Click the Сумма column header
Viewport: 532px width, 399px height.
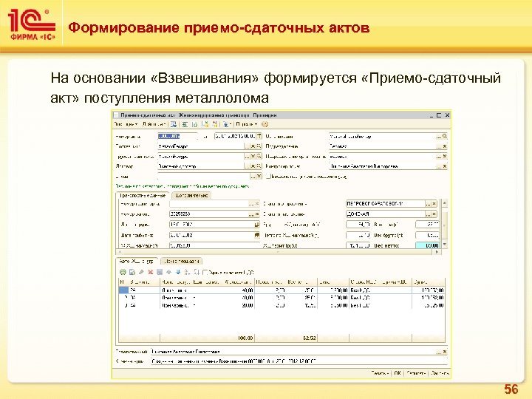429,282
